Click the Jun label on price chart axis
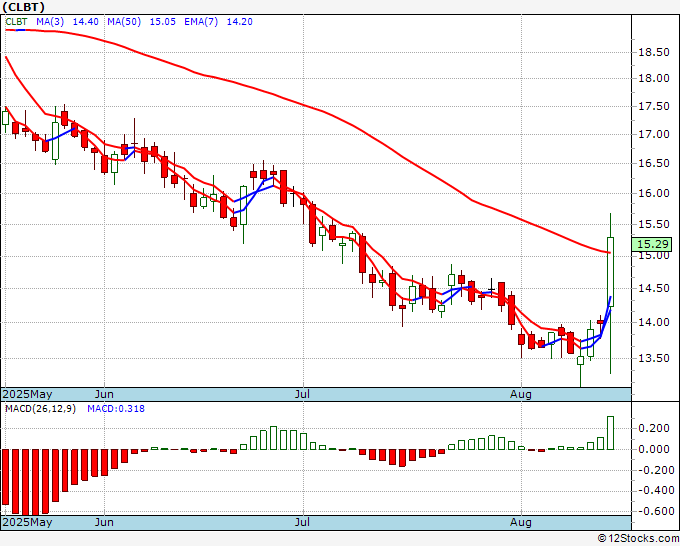The height and width of the screenshot is (546, 680). click(104, 394)
